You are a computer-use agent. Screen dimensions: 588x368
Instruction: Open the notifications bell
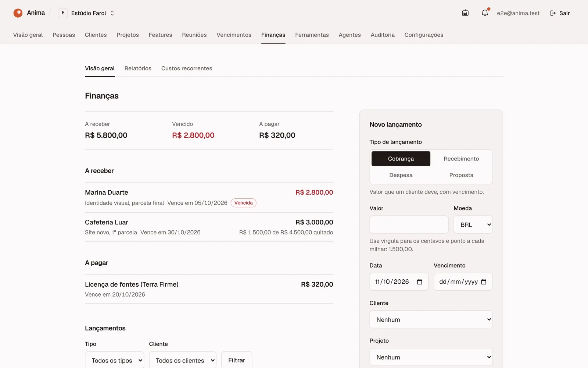(x=485, y=13)
